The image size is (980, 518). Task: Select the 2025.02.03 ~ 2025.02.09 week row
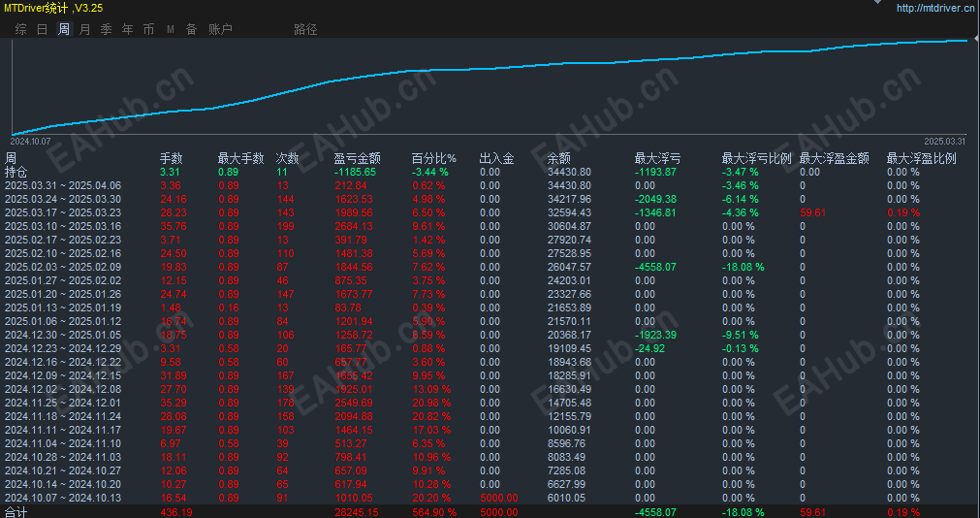point(490,267)
